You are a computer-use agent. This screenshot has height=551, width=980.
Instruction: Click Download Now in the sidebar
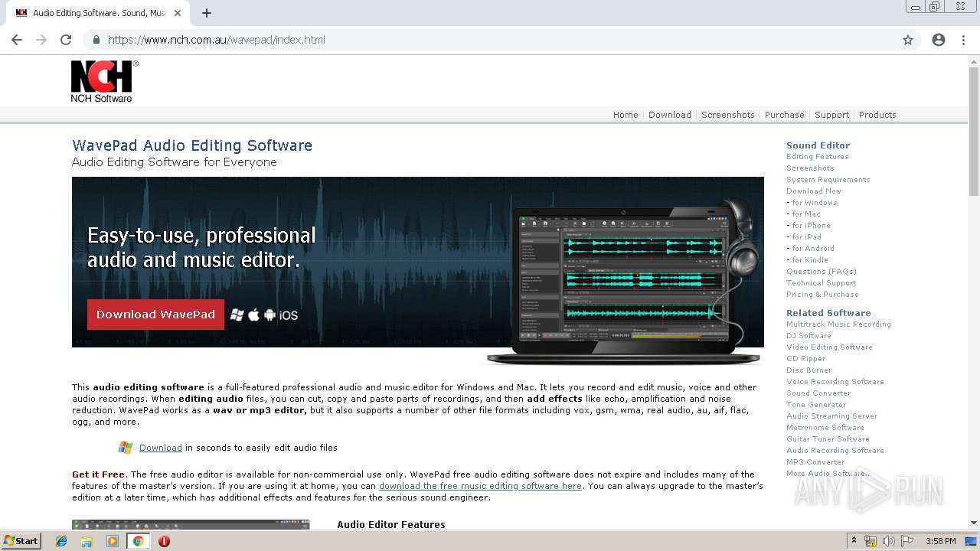814,191
